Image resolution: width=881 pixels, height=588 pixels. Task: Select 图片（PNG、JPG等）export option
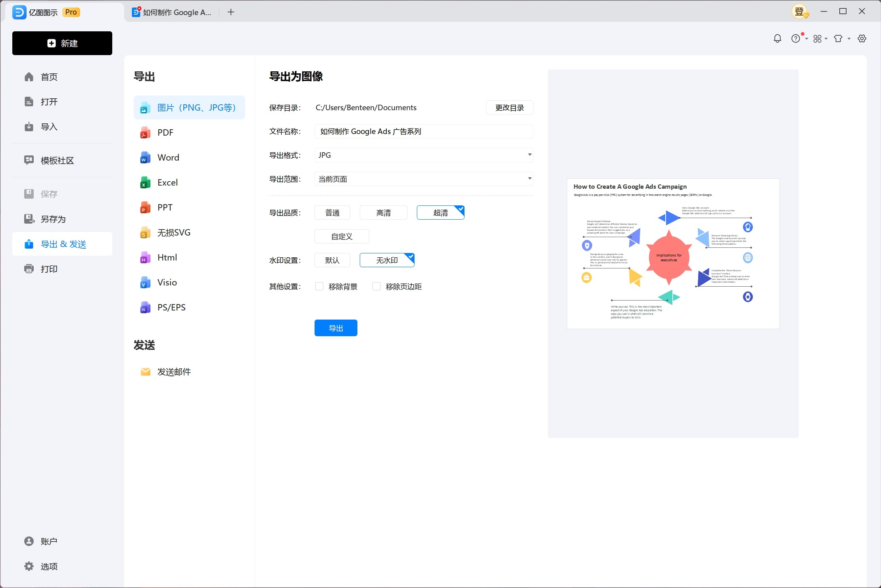click(x=189, y=107)
